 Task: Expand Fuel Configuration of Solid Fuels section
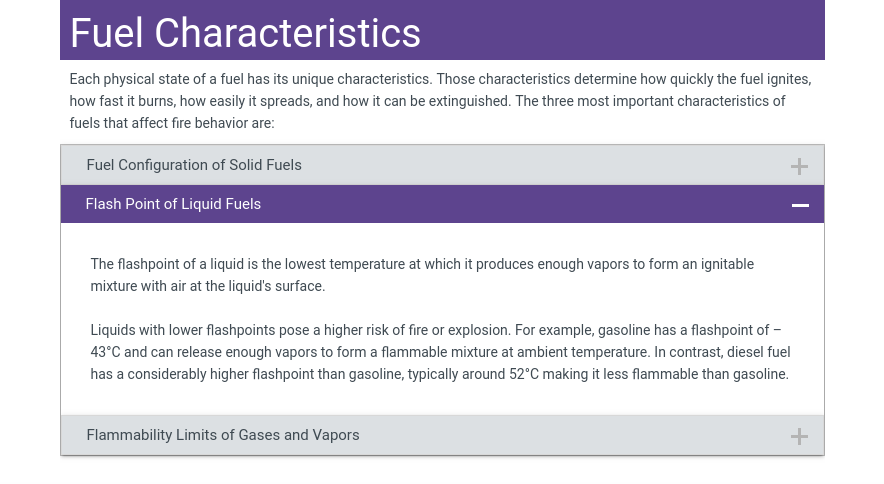[x=440, y=165]
